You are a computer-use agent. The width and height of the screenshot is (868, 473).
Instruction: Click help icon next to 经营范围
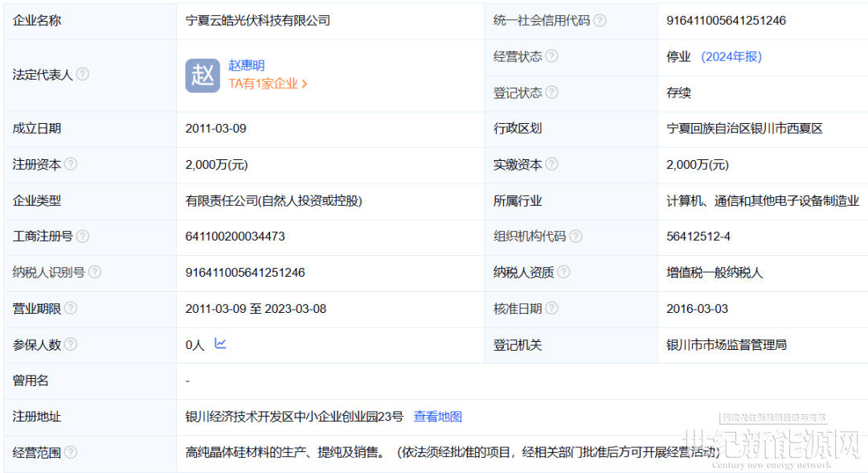point(71,453)
